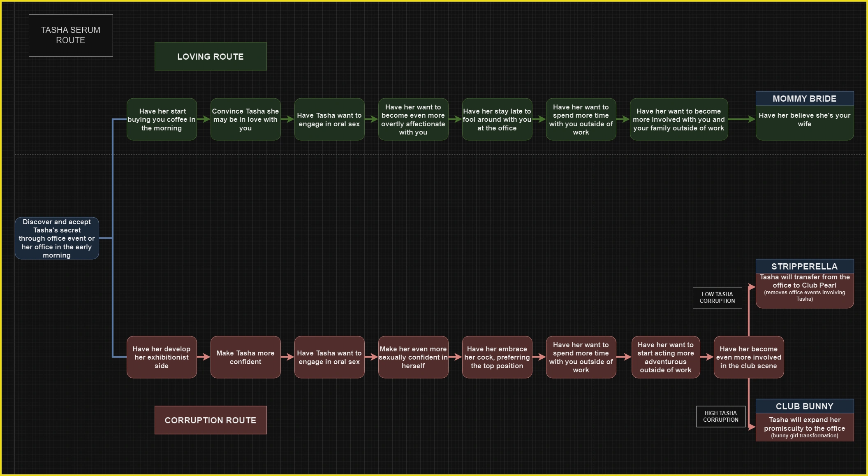Image resolution: width=868 pixels, height=476 pixels.
Task: Select the acting more adventurous node
Action: coord(666,357)
